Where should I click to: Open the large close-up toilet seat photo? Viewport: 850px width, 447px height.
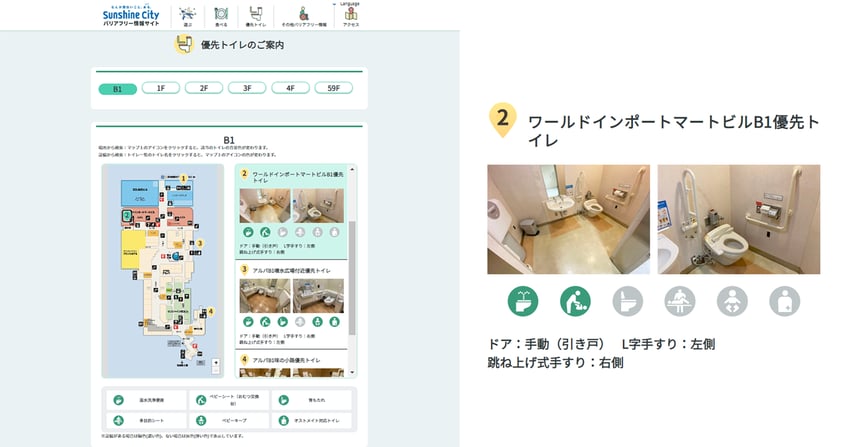739,219
